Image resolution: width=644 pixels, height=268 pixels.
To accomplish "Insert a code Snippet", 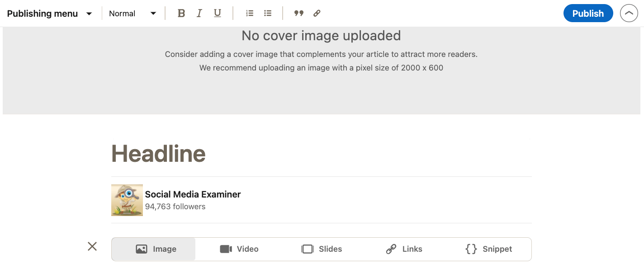I will tap(488, 249).
